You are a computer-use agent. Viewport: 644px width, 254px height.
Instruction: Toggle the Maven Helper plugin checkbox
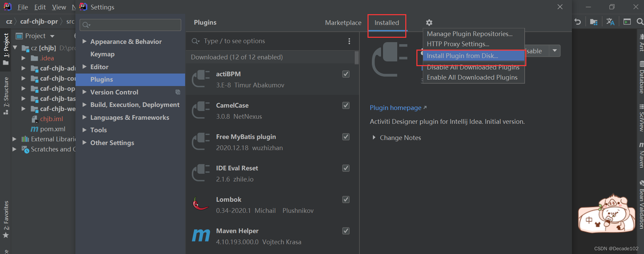tap(346, 231)
